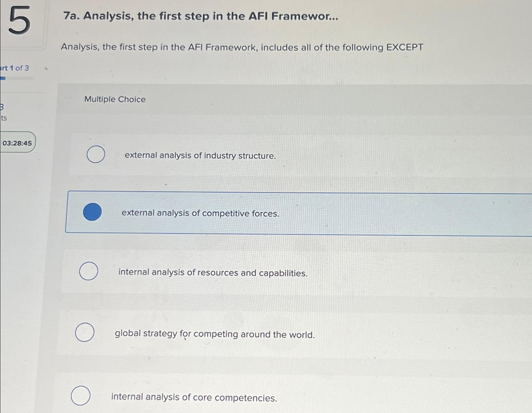This screenshot has height=413, width=532.
Task: Click the "Part 1 of 3" label
Action: [x=14, y=68]
